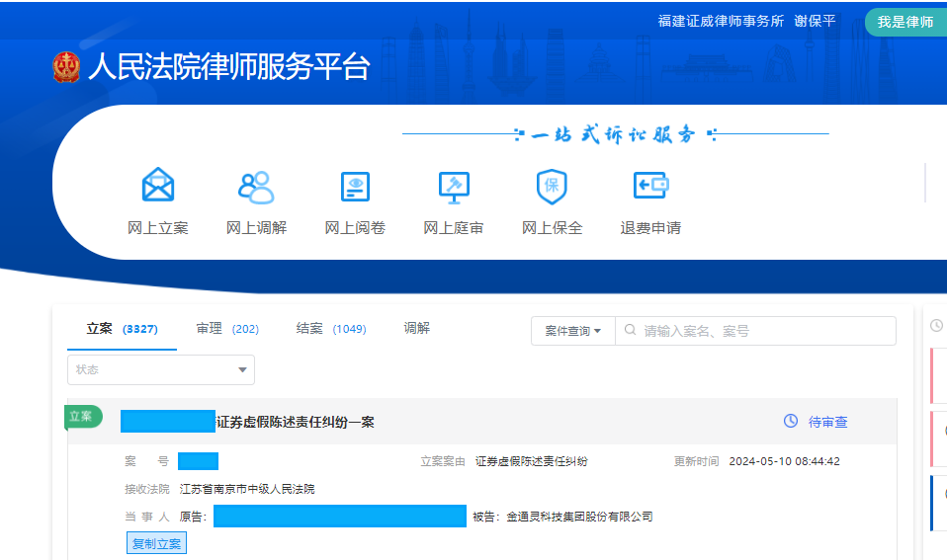This screenshot has width=947, height=560.
Task: Open the 证券虚假陈述责任纠纷一案 case title
Action: [x=296, y=422]
